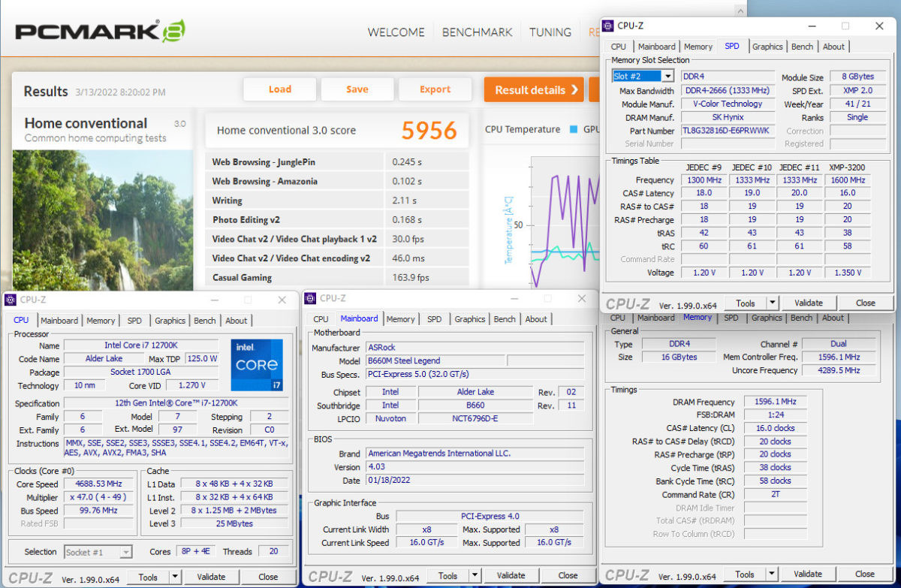Click Close button at bottom of Mainboard window
901x588 pixels.
(568, 576)
